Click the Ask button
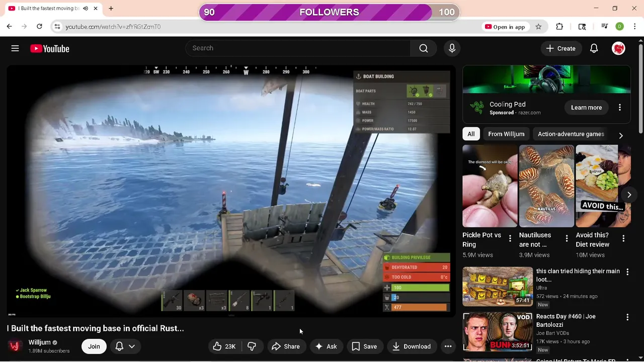This screenshot has width=644, height=362. coord(326,346)
